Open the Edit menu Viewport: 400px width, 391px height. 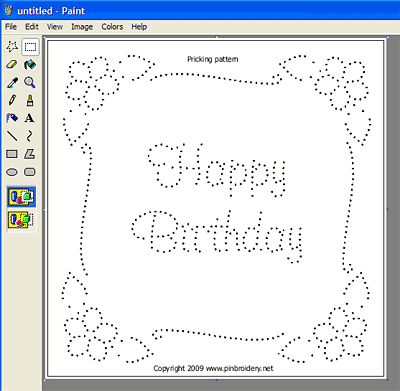click(32, 27)
